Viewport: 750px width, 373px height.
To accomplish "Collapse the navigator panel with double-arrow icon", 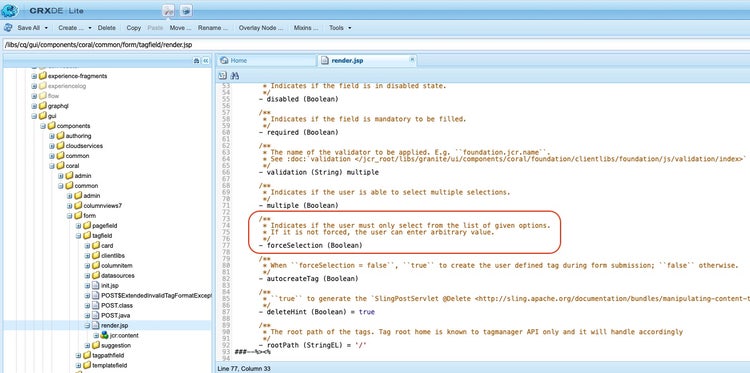I will (x=206, y=61).
